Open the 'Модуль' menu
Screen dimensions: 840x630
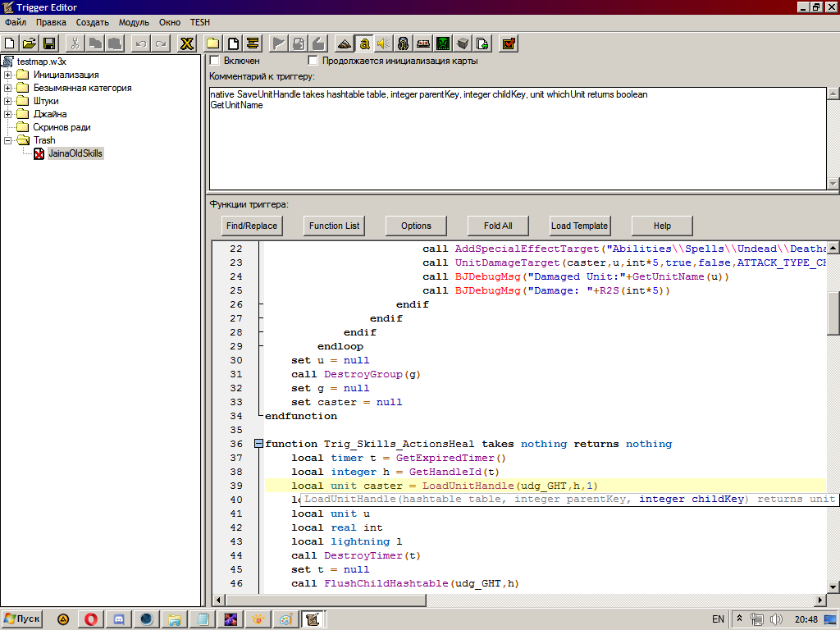click(x=134, y=22)
